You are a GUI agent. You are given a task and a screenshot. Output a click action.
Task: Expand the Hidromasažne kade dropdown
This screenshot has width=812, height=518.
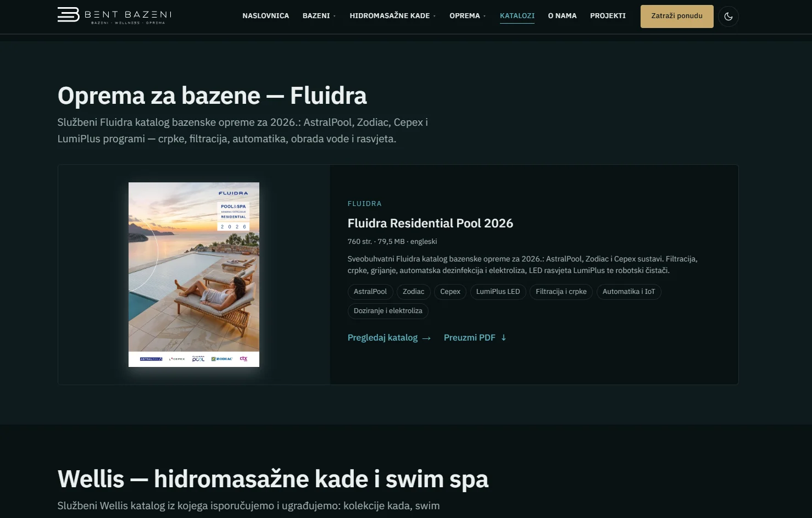392,16
